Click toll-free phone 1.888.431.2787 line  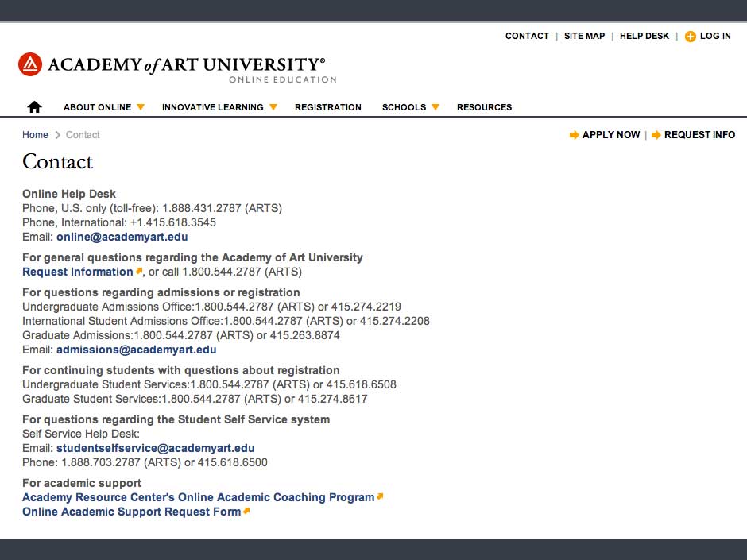(152, 209)
